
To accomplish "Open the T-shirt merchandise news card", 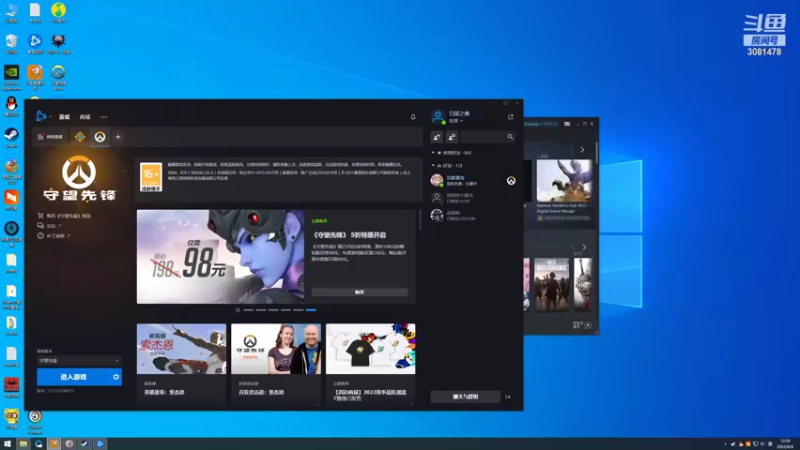I will click(370, 362).
